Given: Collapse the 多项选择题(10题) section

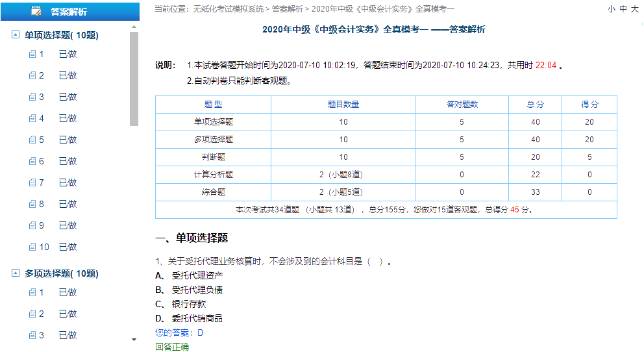Looking at the screenshot, I should 15,273.
